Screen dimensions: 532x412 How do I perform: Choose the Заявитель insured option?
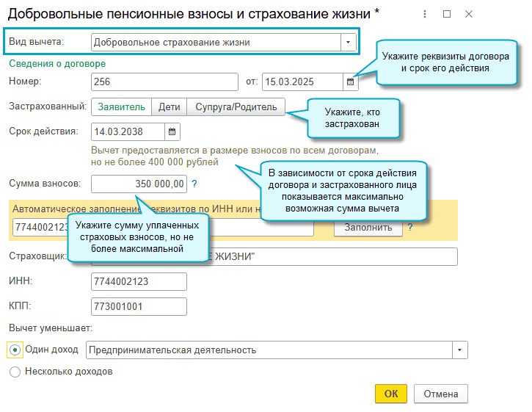pyautogui.click(x=121, y=107)
